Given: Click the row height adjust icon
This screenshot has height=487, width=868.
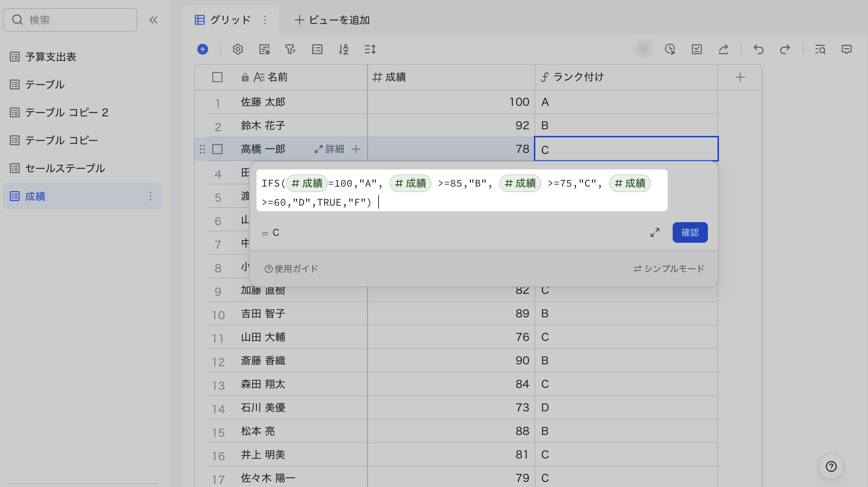Looking at the screenshot, I should [370, 49].
